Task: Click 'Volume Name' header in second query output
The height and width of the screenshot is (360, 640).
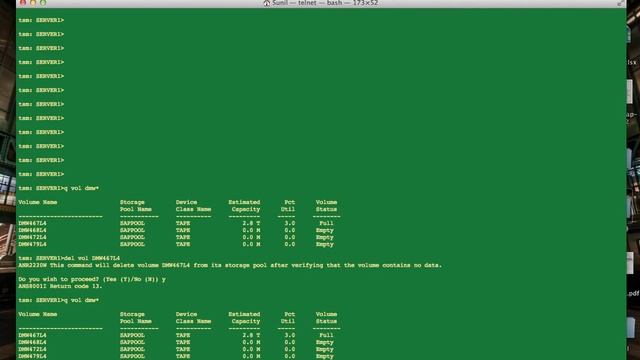Action: [x=38, y=314]
